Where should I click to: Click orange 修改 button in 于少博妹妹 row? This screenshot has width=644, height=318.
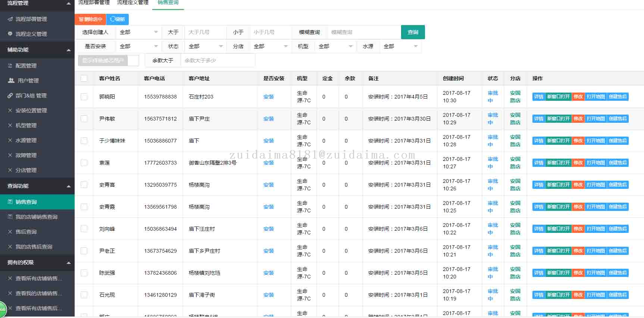[578, 141]
